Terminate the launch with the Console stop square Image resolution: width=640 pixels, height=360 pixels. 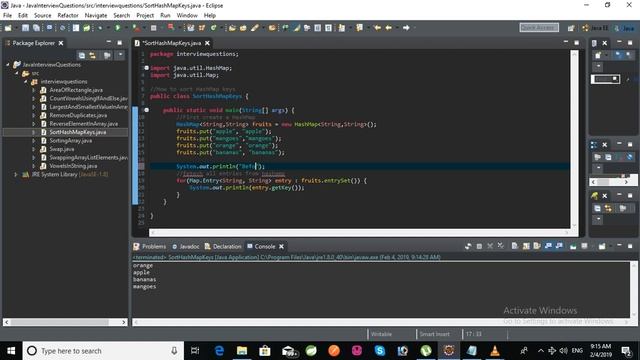pyautogui.click(x=479, y=246)
